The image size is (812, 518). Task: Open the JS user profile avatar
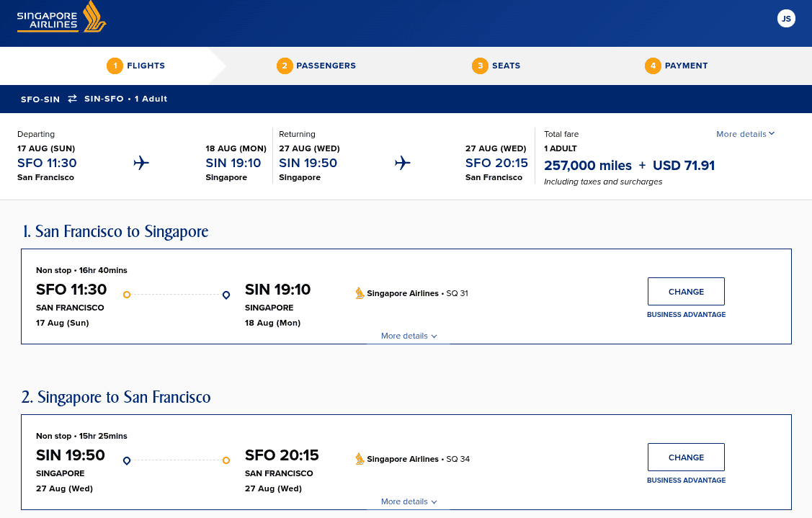click(x=785, y=19)
